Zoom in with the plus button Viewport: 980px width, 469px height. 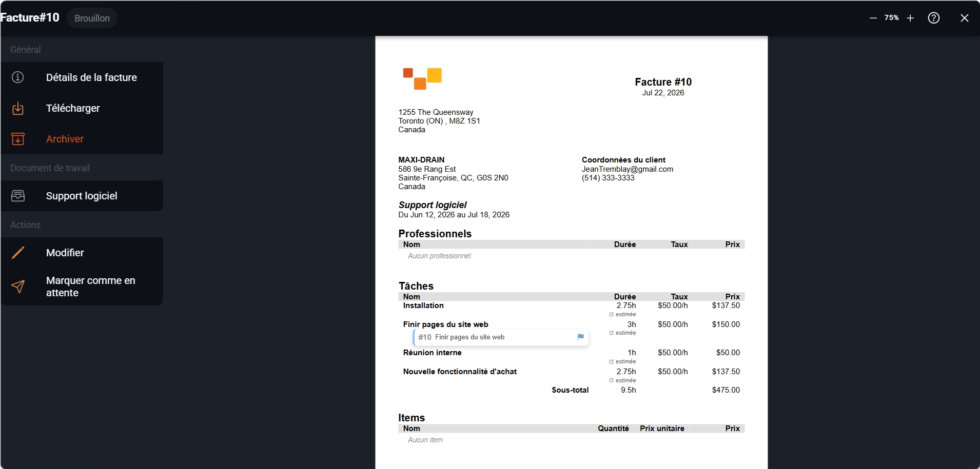pyautogui.click(x=910, y=18)
